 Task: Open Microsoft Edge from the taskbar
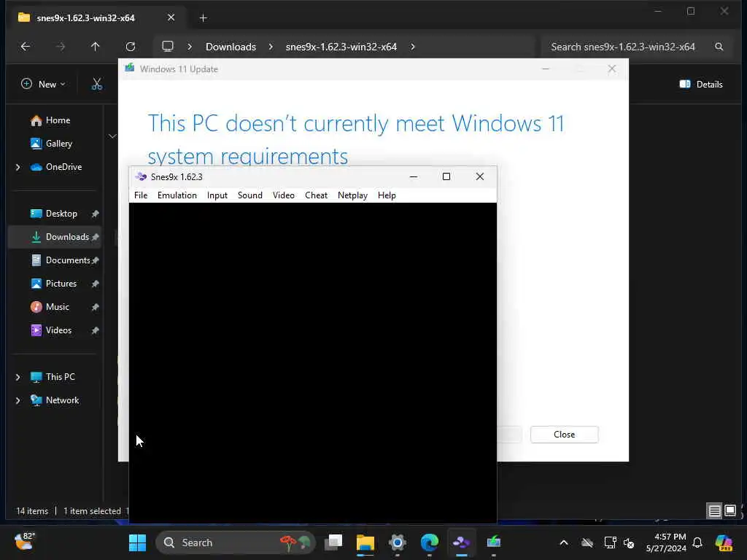[x=429, y=542]
